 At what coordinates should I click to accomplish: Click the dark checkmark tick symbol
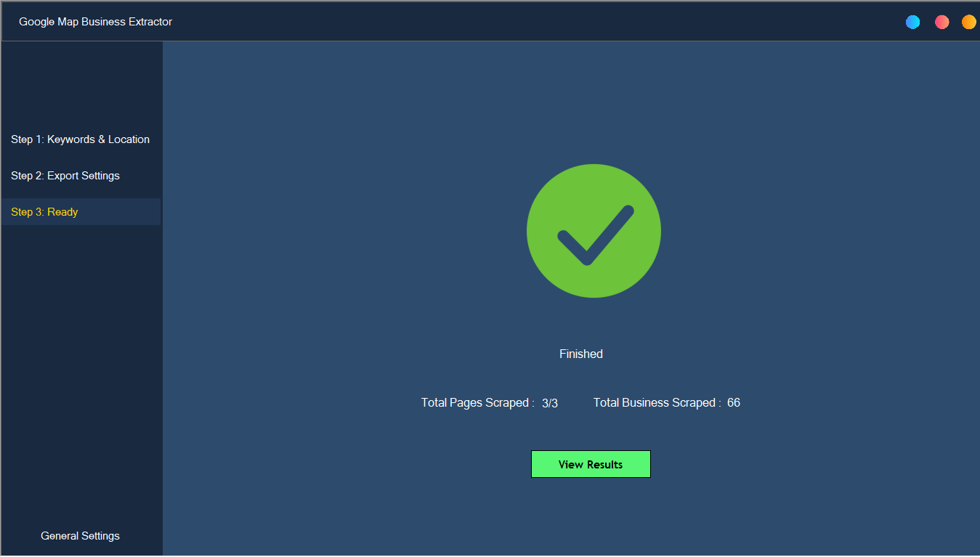tap(596, 235)
